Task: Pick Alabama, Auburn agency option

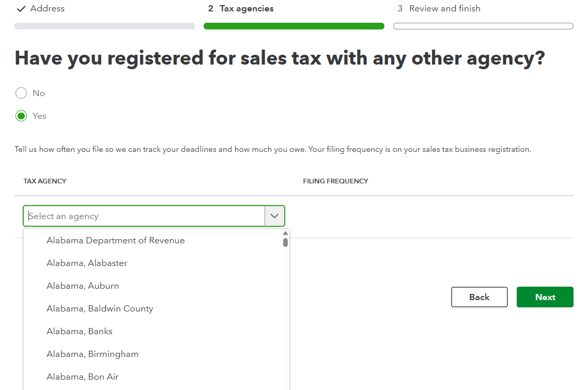Action: 83,286
